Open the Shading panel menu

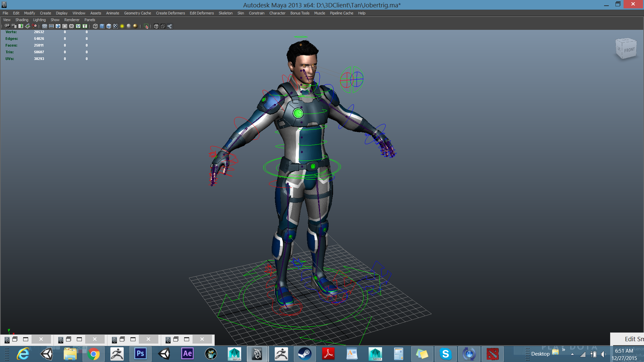[22, 20]
